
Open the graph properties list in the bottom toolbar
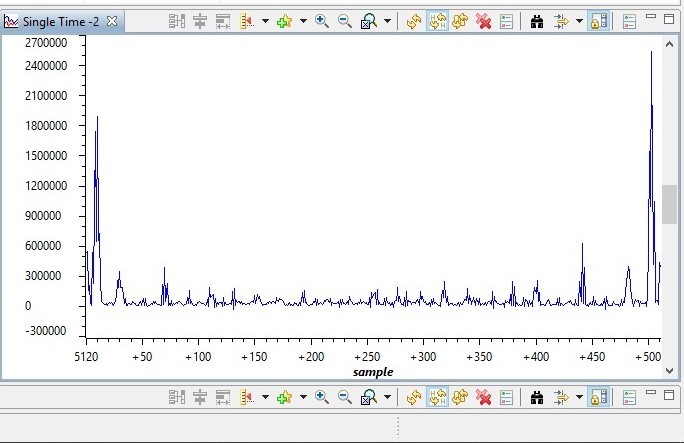coord(506,397)
